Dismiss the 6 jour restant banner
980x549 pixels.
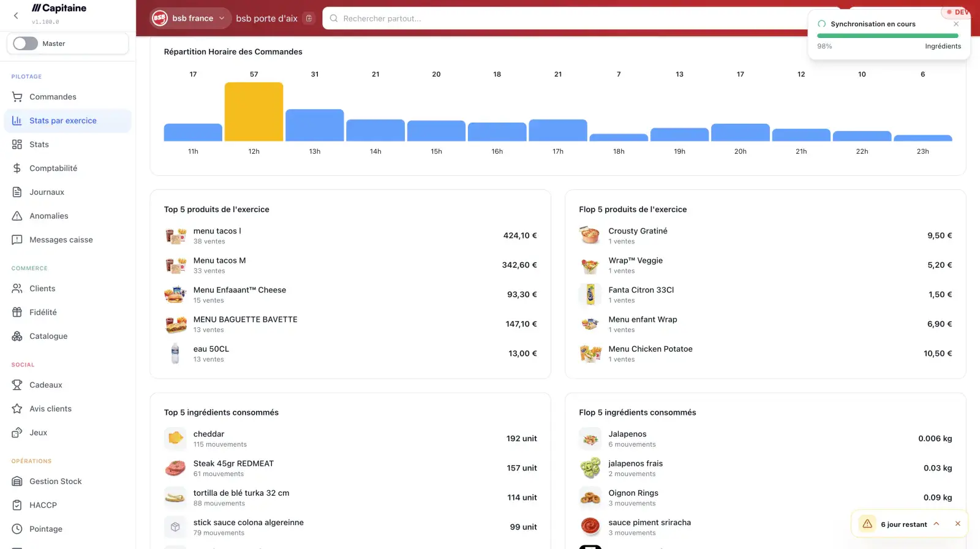pyautogui.click(x=957, y=524)
